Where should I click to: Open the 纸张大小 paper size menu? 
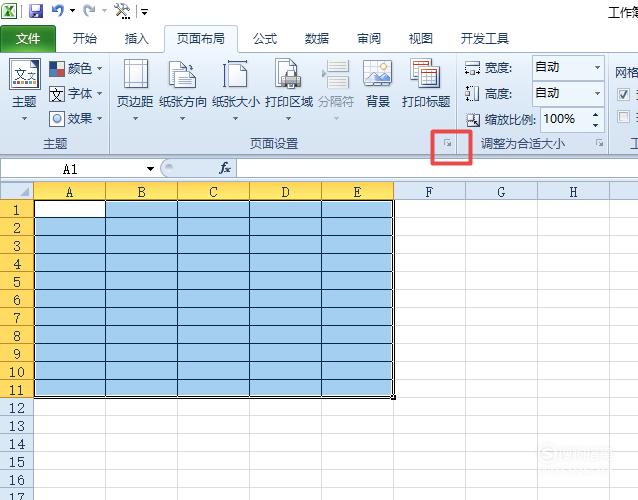[x=236, y=90]
